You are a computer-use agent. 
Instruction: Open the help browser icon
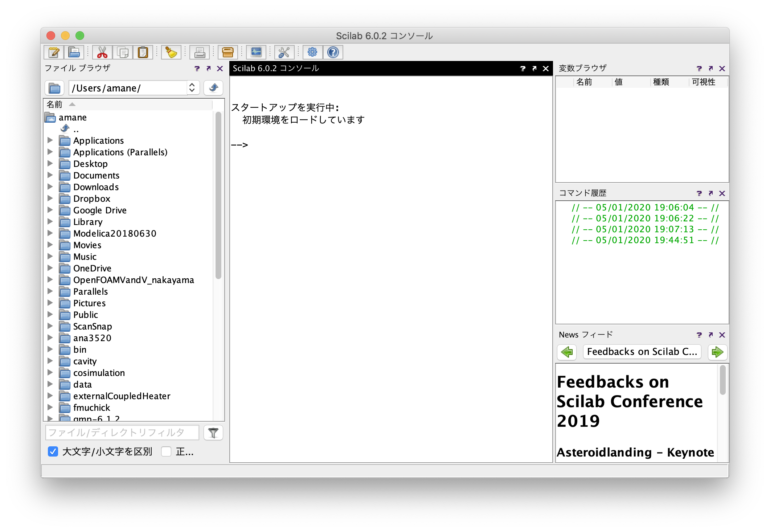[x=333, y=52]
